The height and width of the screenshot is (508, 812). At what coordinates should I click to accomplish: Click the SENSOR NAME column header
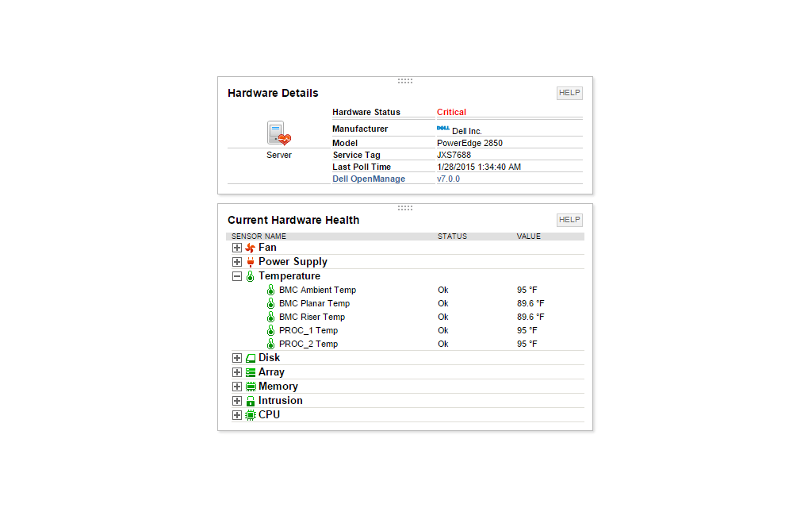(x=259, y=237)
